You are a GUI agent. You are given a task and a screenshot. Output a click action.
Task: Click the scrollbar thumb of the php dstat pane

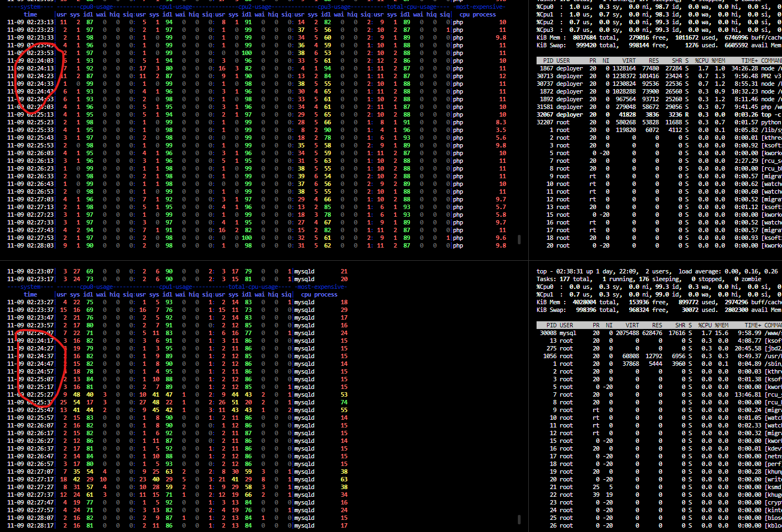click(519, 239)
